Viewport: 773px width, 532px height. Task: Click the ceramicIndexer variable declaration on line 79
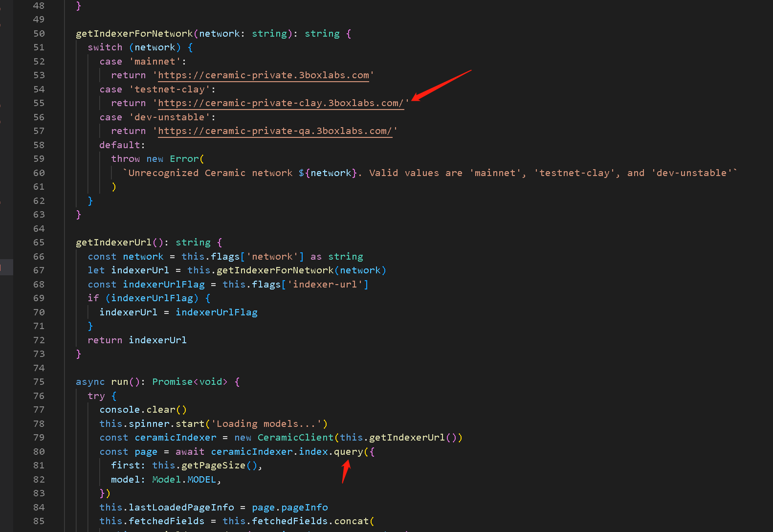[x=176, y=438]
